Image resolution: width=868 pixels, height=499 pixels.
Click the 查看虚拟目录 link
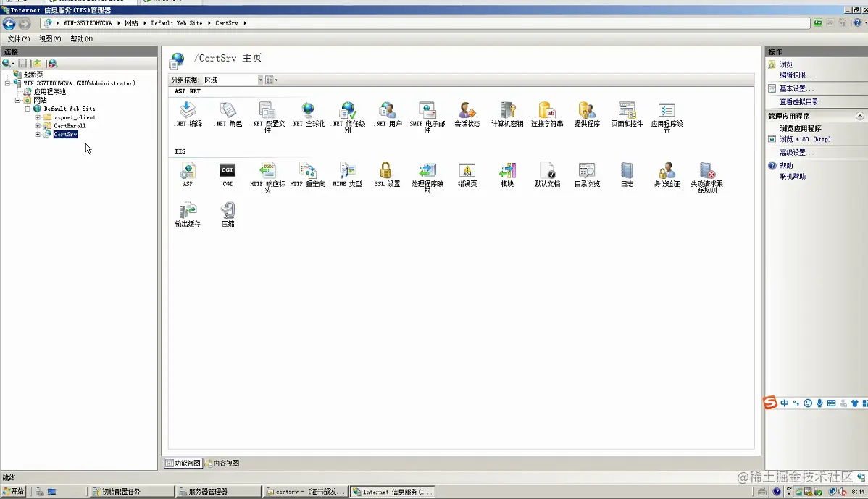point(798,102)
